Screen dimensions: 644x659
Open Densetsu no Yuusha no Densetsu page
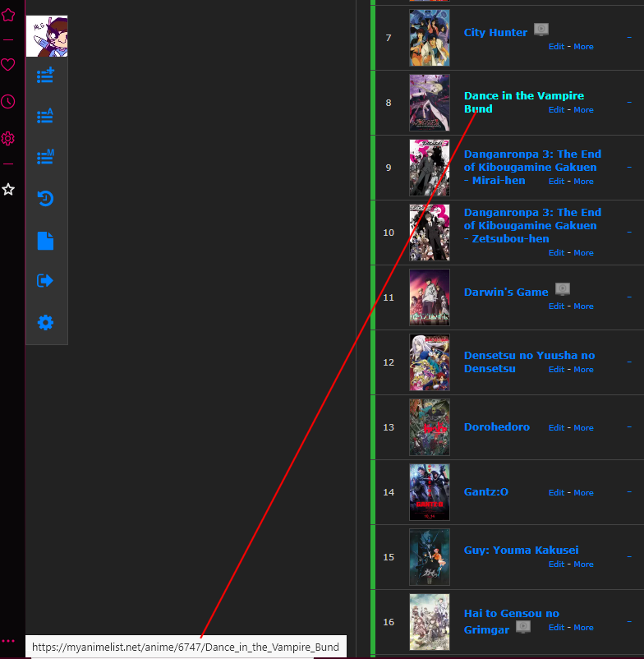pos(529,356)
